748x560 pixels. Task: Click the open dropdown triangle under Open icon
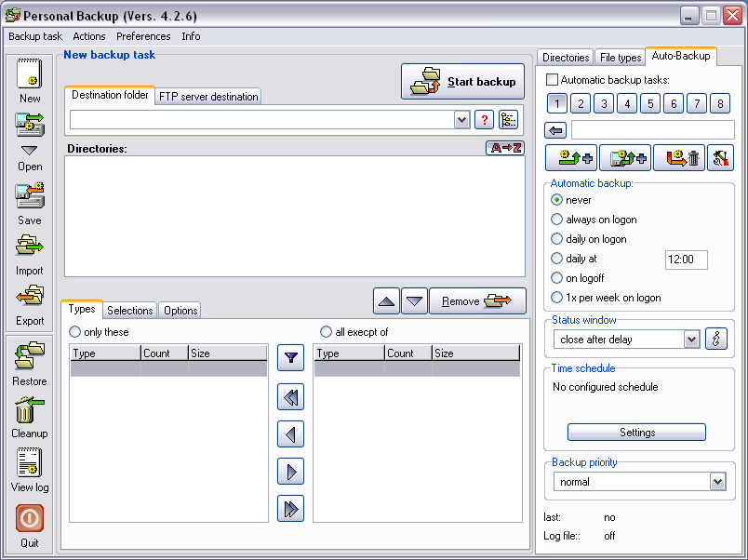pos(29,151)
